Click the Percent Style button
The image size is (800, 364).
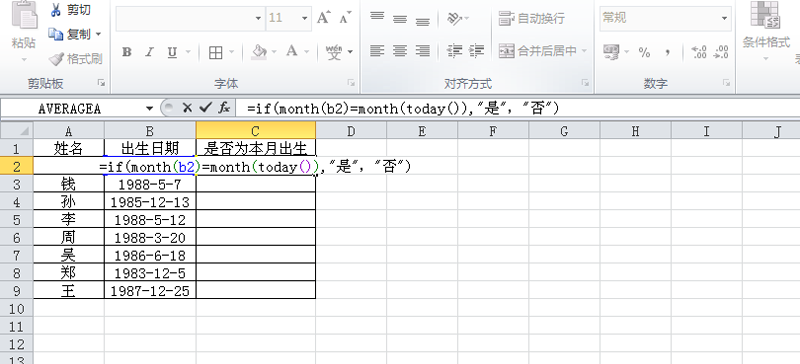point(644,52)
